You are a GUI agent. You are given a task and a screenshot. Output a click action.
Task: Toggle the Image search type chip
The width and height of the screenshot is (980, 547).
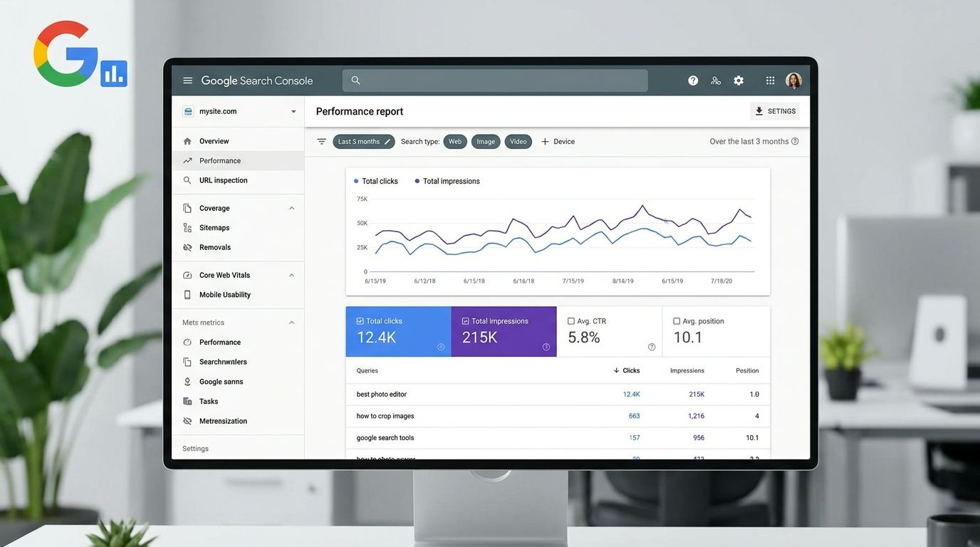point(486,142)
